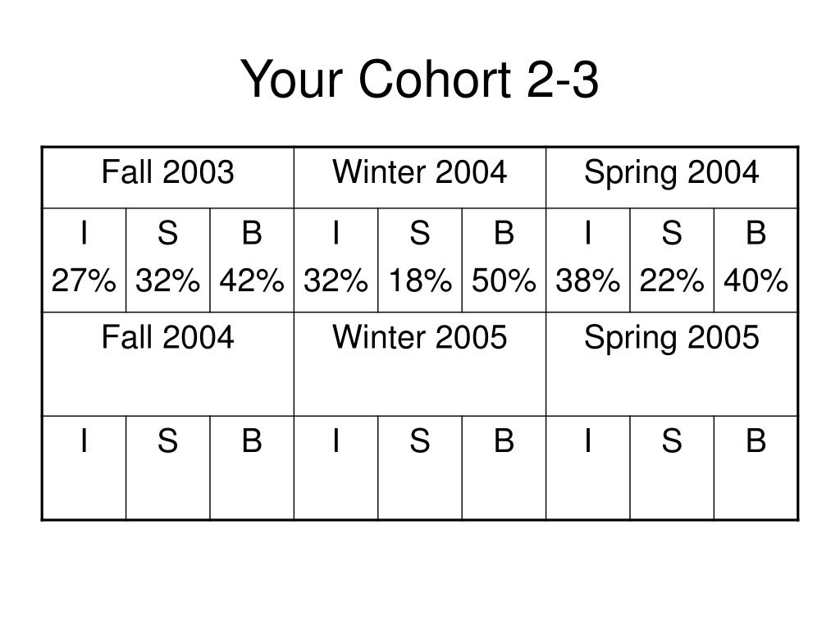Click the Winter 2004 S 18% cell
Image resolution: width=840 pixels, height=630 pixels.
[x=420, y=260]
